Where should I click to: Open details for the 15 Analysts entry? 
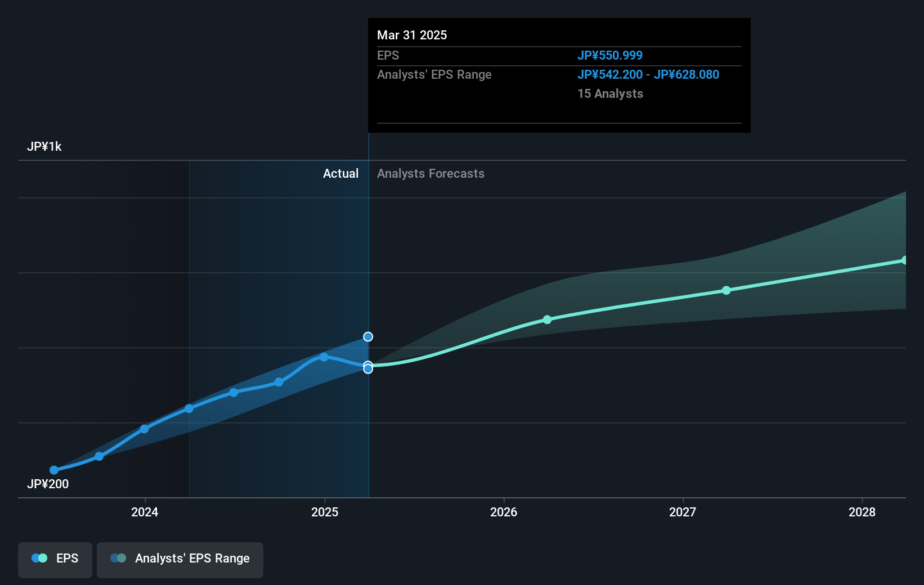tap(609, 93)
